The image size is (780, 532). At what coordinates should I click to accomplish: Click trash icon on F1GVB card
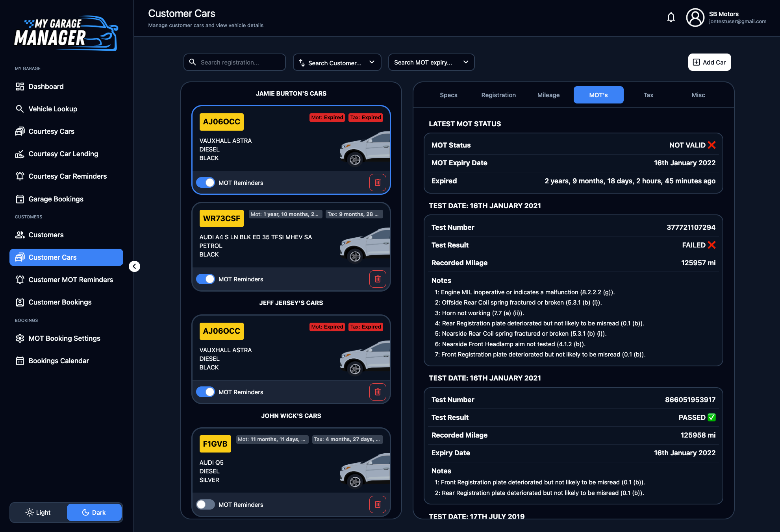coord(377,504)
